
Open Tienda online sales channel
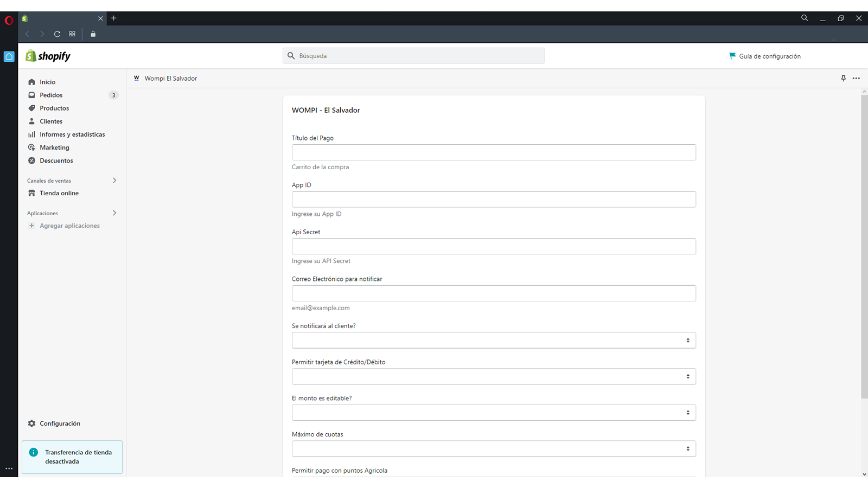pos(59,193)
